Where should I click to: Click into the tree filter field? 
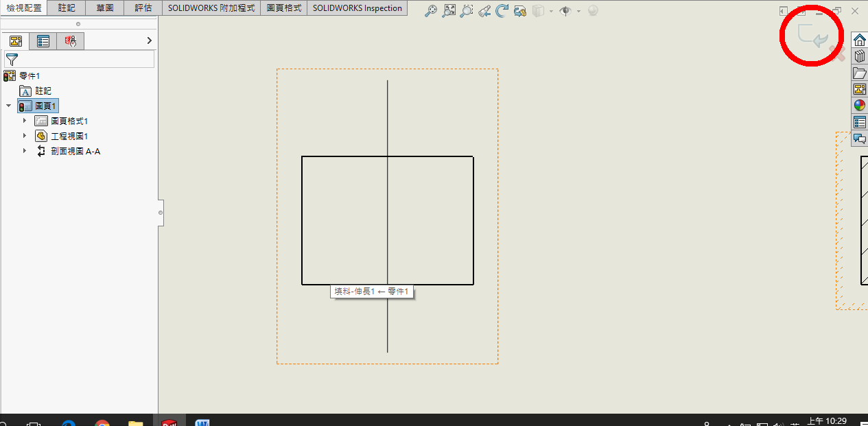(80, 60)
